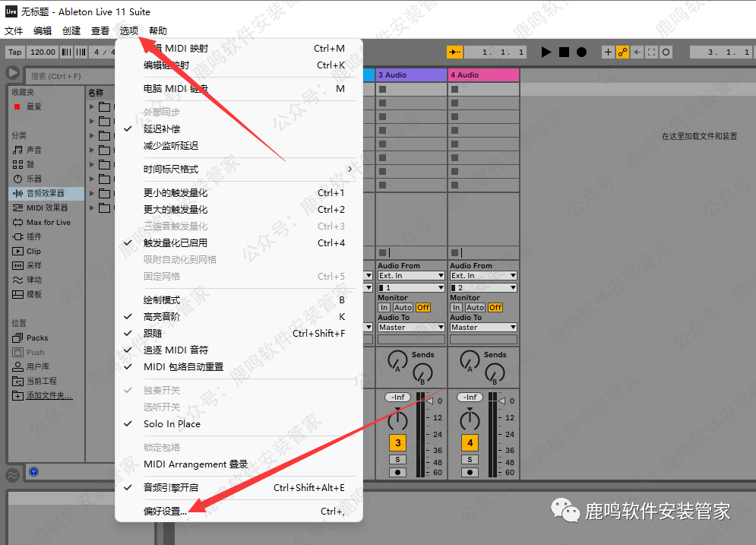Open track 4 input channel 2 dropdown

[483, 287]
